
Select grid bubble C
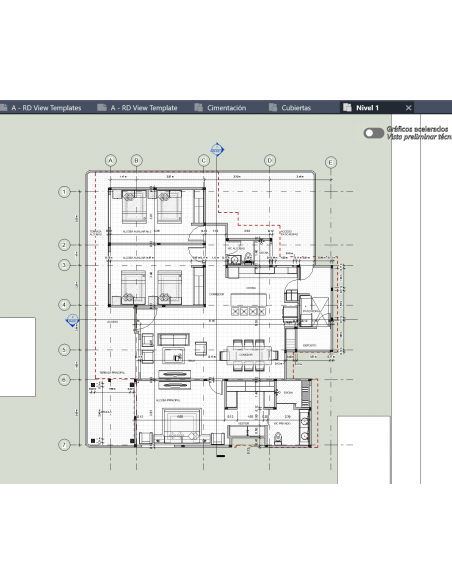[204, 161]
